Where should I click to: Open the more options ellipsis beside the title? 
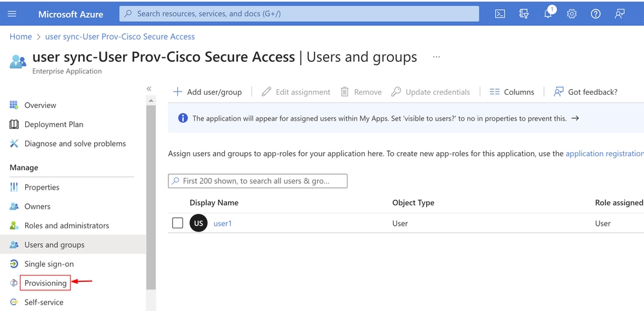436,57
